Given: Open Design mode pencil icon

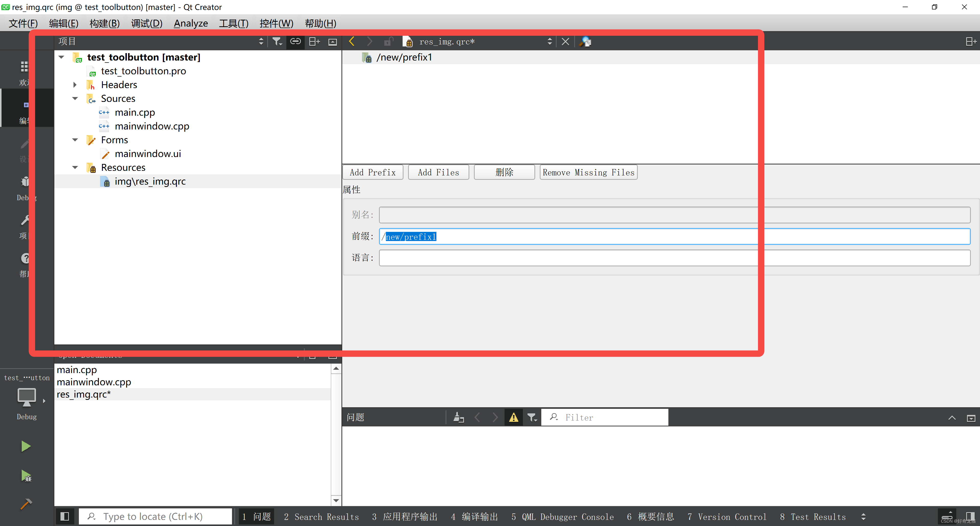Looking at the screenshot, I should pos(25,144).
